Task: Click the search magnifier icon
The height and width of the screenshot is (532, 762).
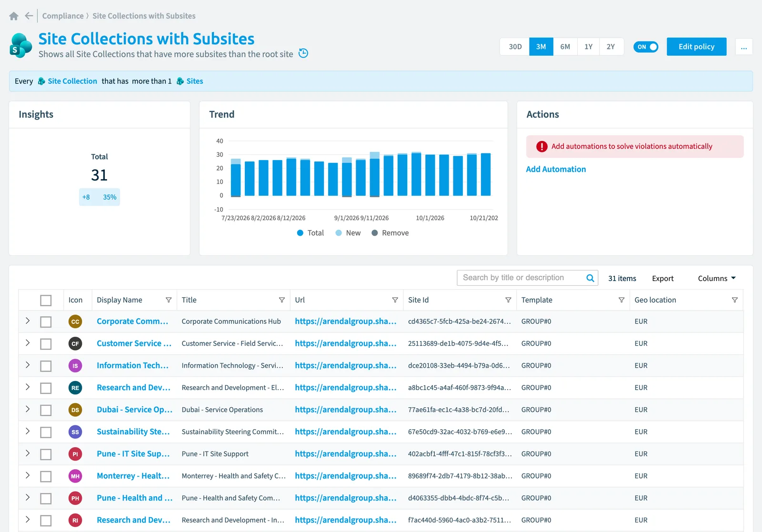Action: click(x=590, y=278)
